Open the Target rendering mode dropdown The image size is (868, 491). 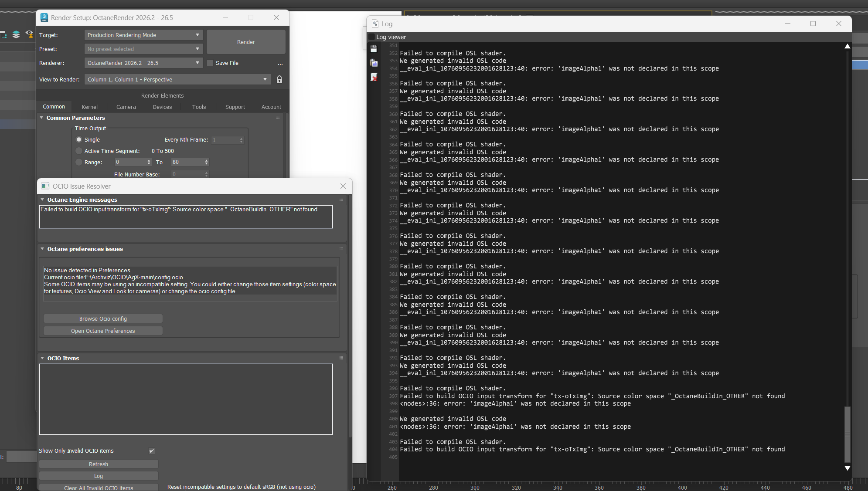[x=143, y=35]
